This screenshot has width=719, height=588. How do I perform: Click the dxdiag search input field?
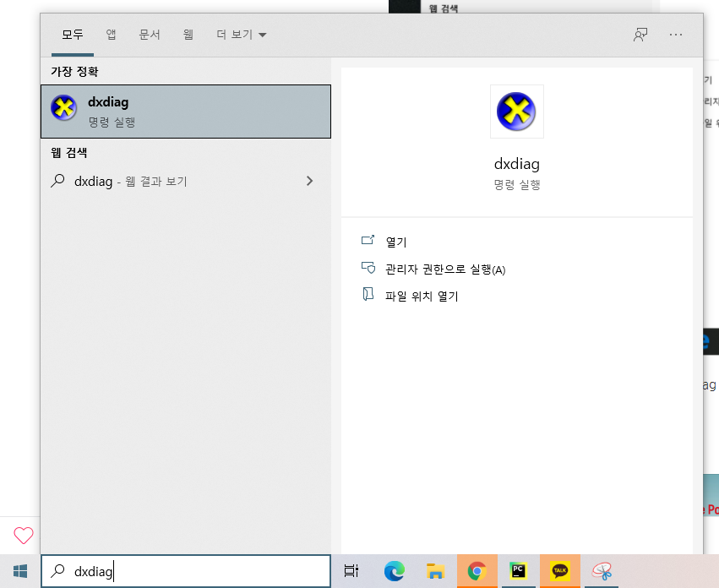point(186,571)
